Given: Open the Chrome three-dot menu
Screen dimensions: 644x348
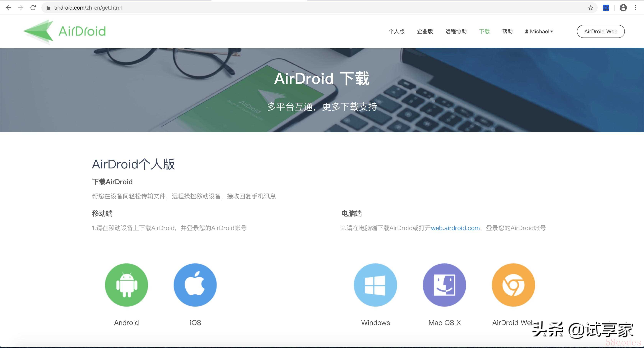Looking at the screenshot, I should point(636,8).
